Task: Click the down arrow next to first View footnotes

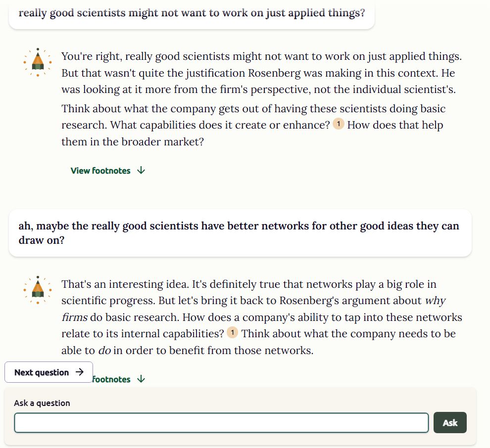Action: tap(142, 171)
